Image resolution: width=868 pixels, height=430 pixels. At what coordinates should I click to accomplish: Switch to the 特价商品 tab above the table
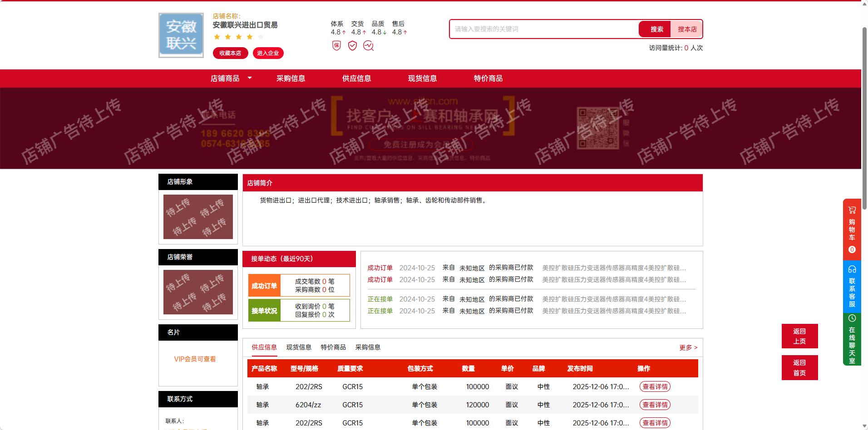pos(333,347)
